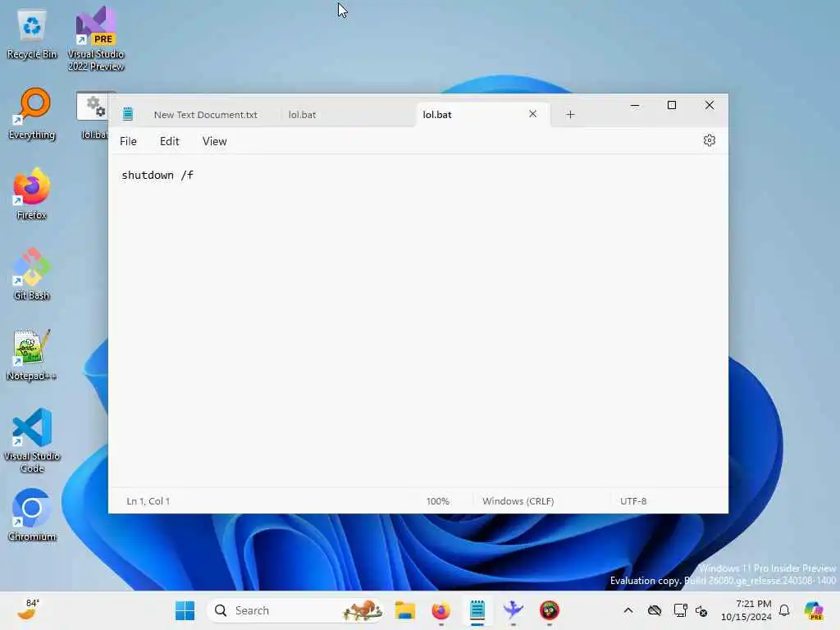Open the File menu
Viewport: 840px width, 630px height.
(x=128, y=141)
